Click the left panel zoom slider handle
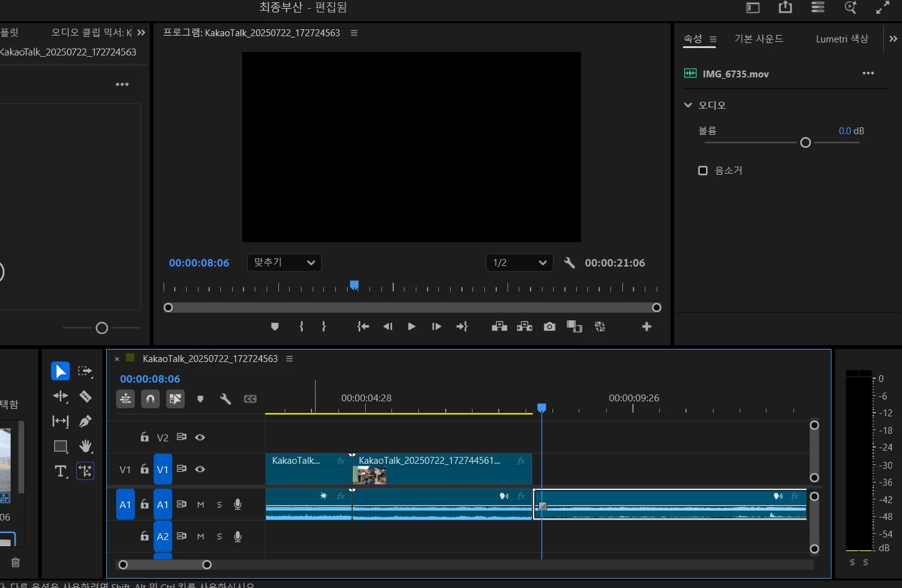 tap(102, 328)
